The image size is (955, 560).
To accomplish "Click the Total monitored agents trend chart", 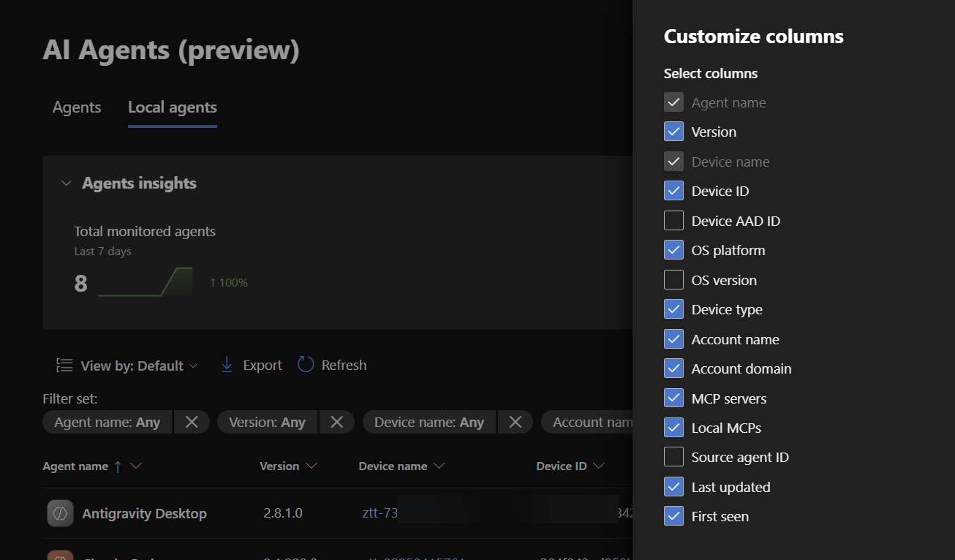I will tap(146, 282).
